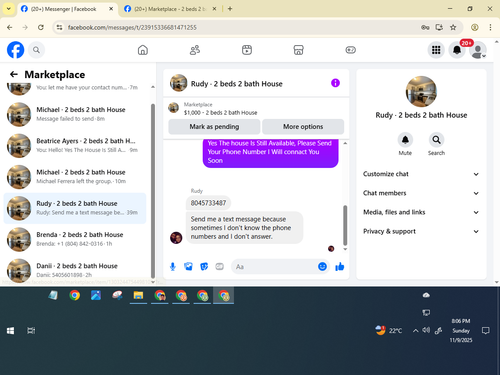Mute this chat with the bell icon

pyautogui.click(x=405, y=140)
